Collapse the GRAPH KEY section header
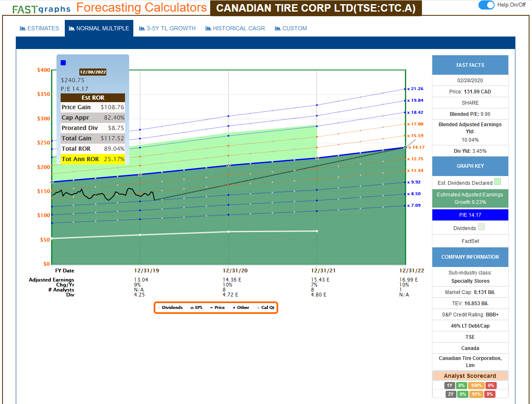532x404 pixels. (470, 166)
